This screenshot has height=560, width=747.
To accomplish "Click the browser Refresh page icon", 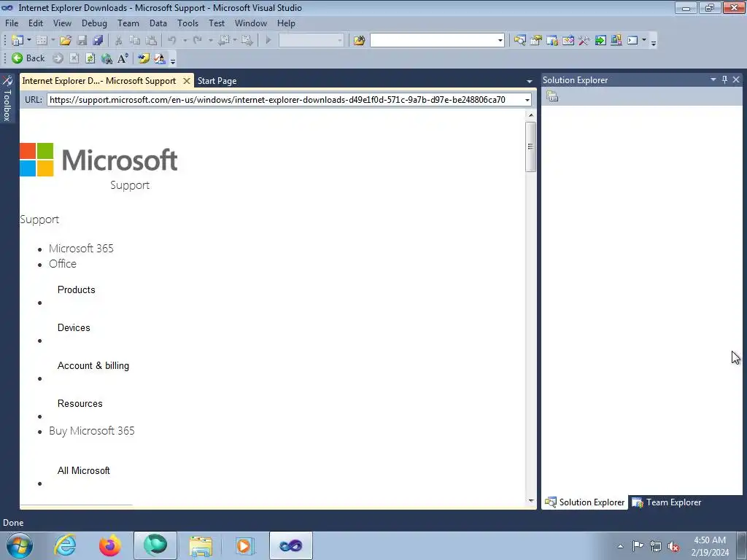I will point(90,58).
